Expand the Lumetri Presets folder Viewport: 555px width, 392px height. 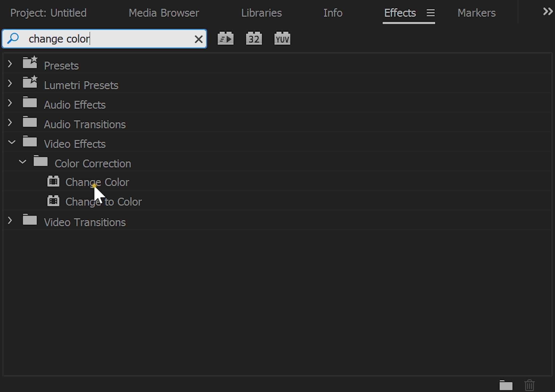pyautogui.click(x=10, y=84)
